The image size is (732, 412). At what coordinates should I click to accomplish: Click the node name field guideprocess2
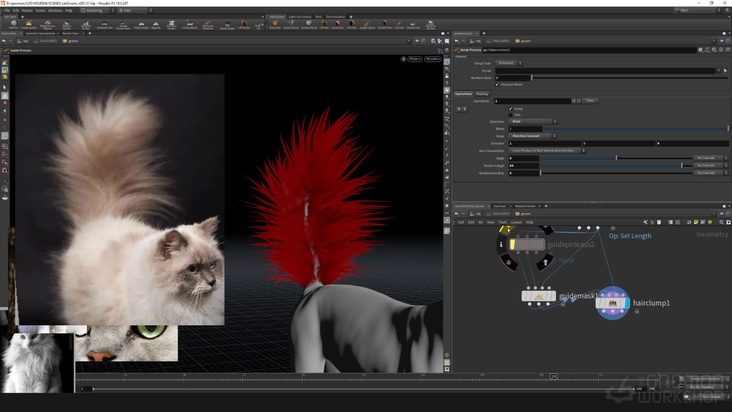click(589, 49)
